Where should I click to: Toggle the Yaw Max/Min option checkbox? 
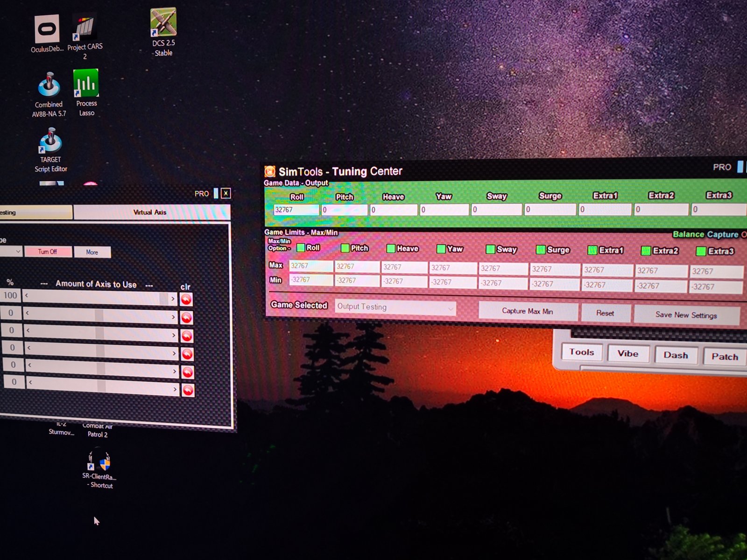pos(441,249)
